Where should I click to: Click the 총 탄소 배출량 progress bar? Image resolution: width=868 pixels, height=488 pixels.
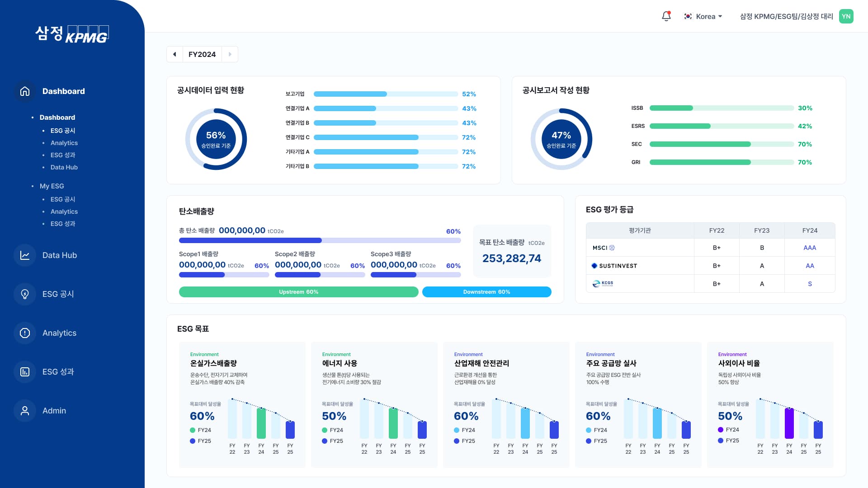point(320,240)
